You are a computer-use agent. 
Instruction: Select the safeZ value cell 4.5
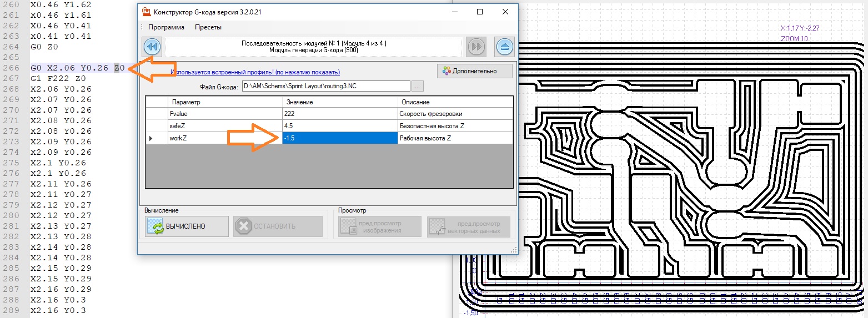click(339, 126)
